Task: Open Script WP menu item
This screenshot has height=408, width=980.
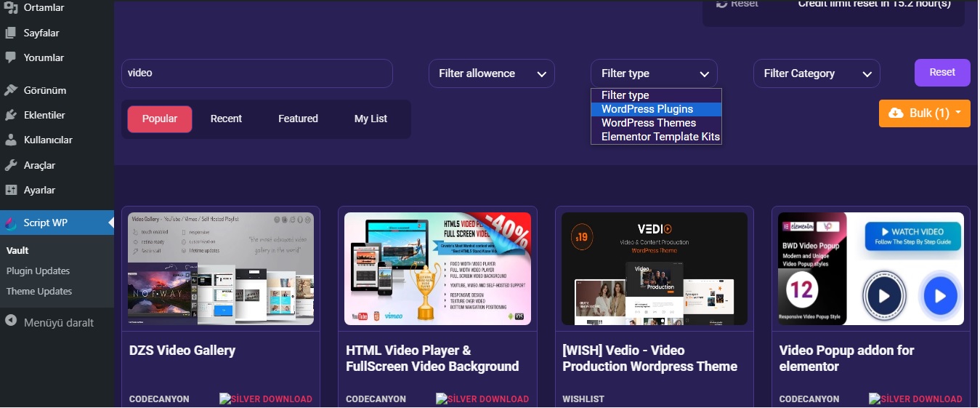Action: [57, 223]
